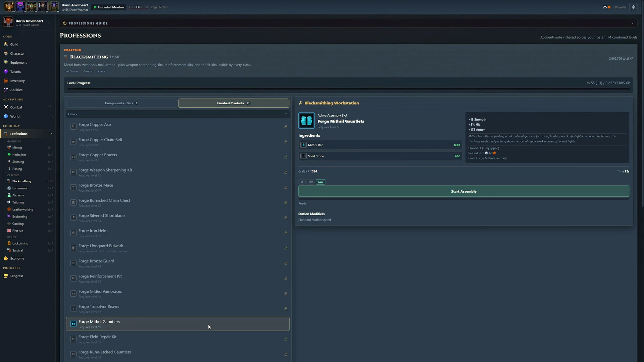644x362 pixels.
Task: Select x1 craft quantity option
Action: (x=302, y=182)
